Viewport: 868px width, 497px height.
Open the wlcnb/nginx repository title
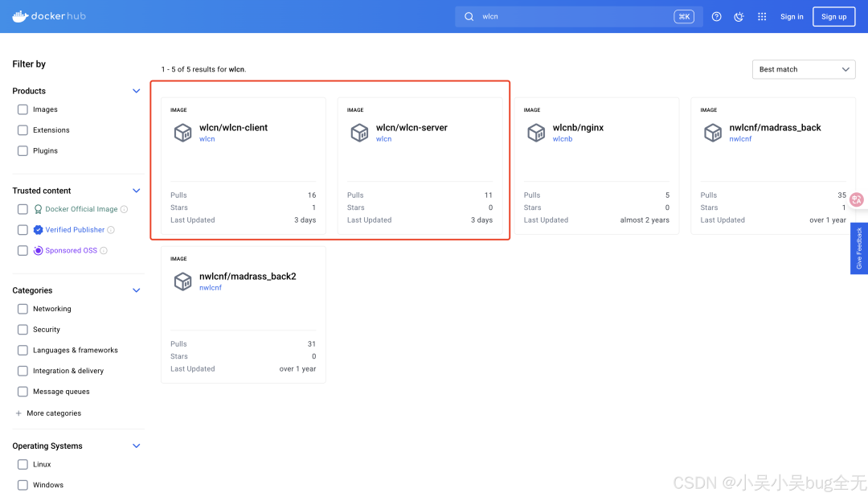pyautogui.click(x=578, y=127)
